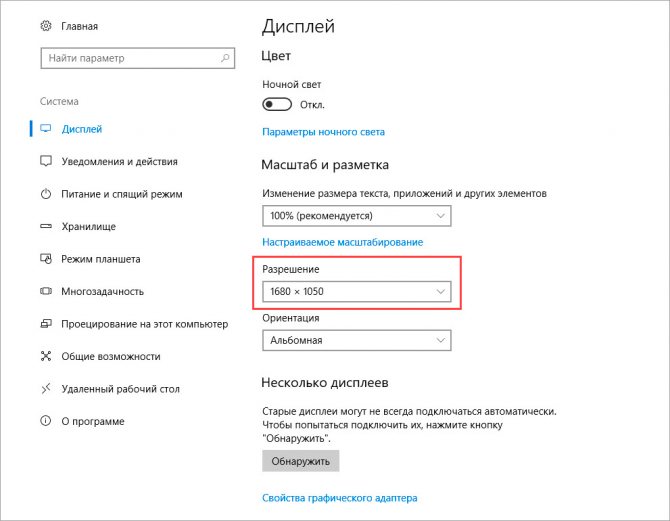Click the Дисплей monitor icon

46,129
